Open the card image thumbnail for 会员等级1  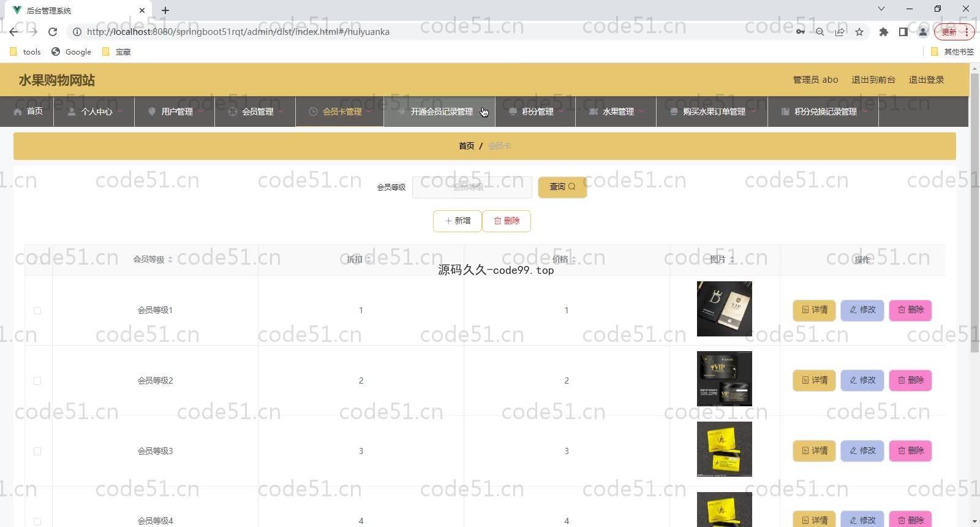(725, 309)
